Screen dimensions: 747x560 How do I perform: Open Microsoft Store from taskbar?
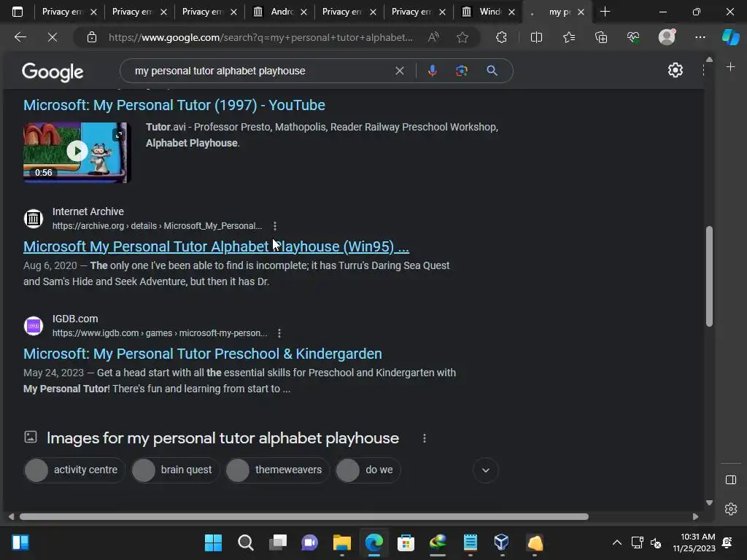406,542
